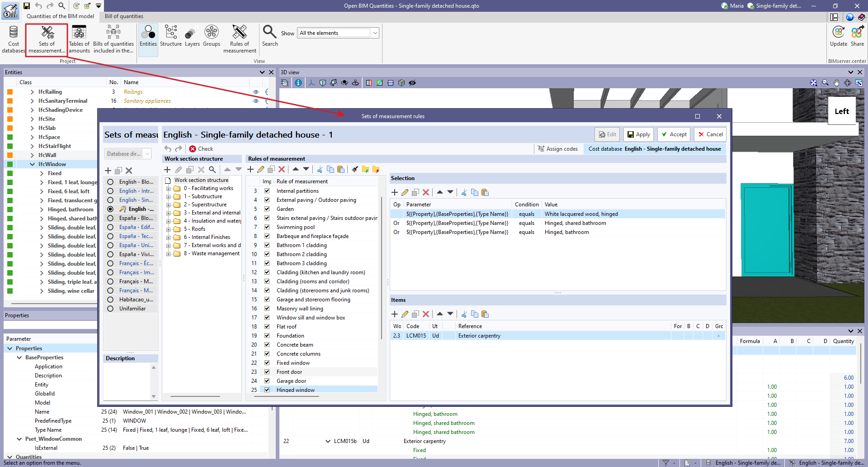The height and width of the screenshot is (467, 868).
Task: Click the Cancel button
Action: point(711,134)
